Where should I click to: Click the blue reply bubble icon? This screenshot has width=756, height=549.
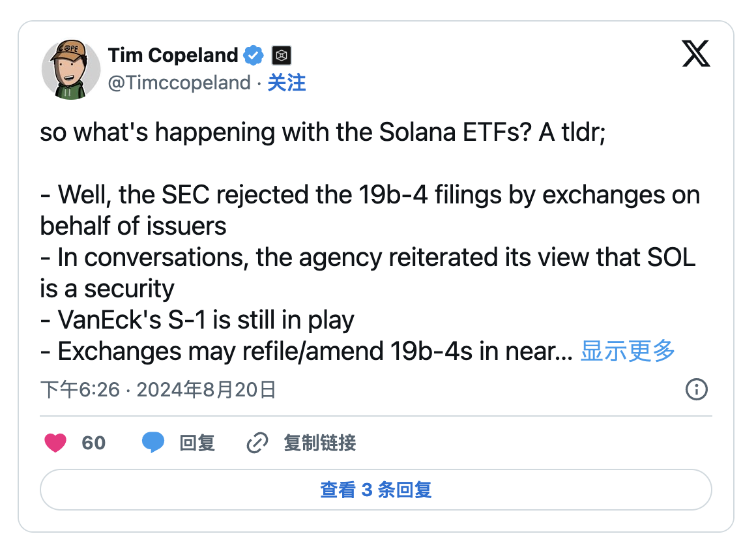153,443
